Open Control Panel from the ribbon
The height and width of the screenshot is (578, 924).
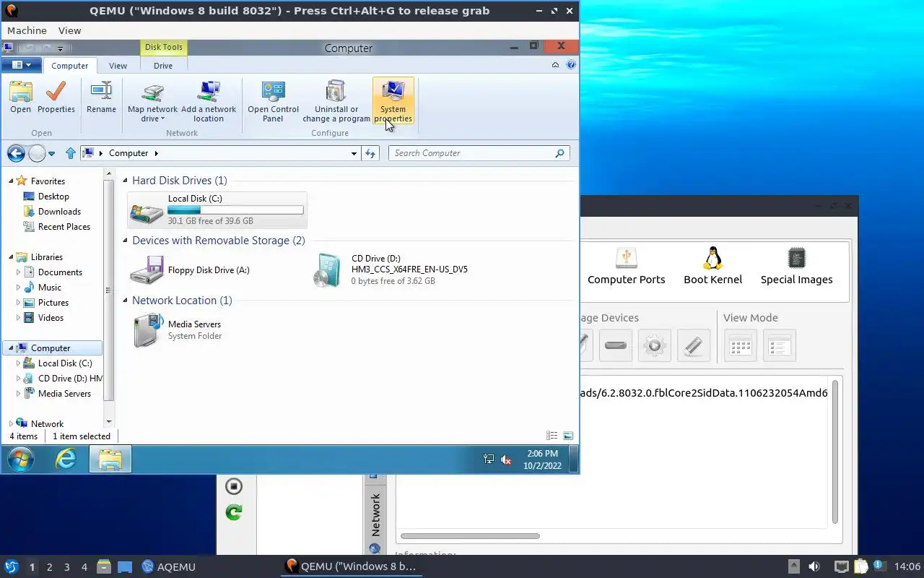[273, 101]
